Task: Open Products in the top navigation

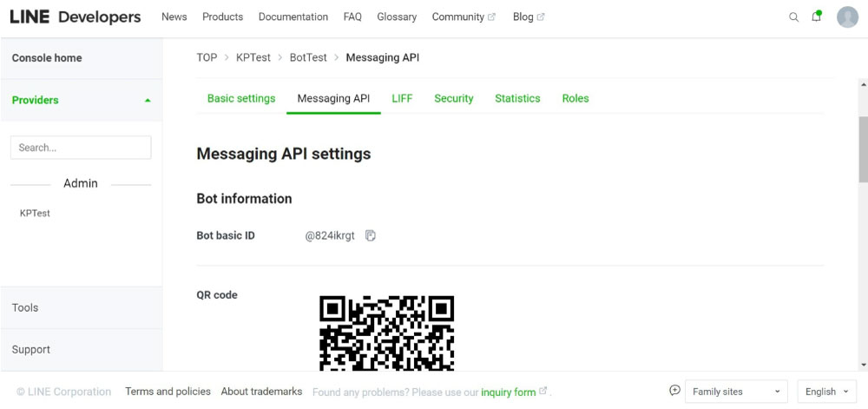Action: [x=222, y=17]
